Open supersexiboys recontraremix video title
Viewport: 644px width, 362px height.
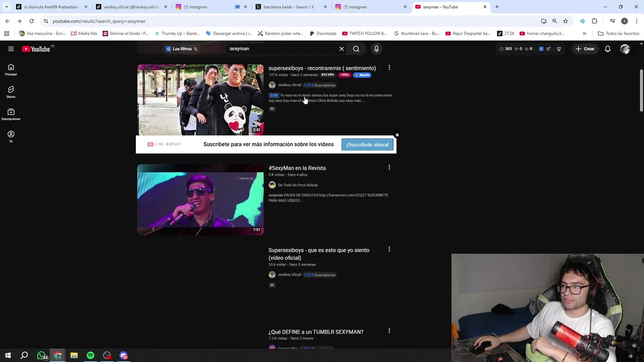click(322, 68)
